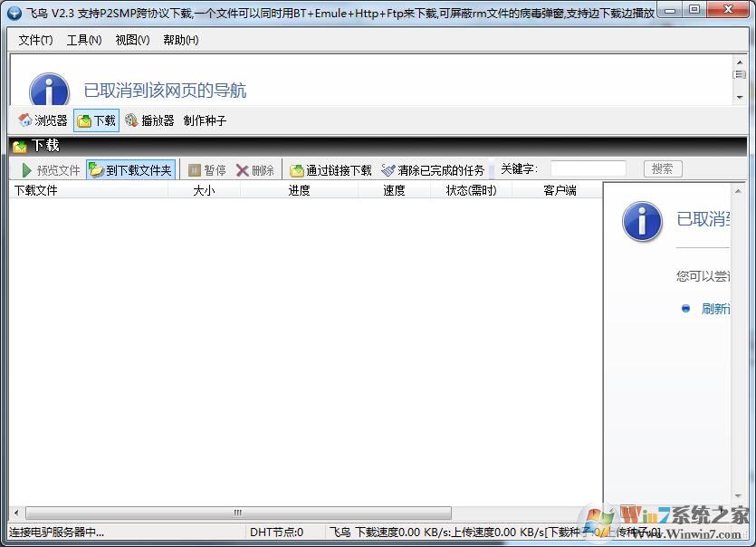Sort by 进度 column header

pyautogui.click(x=299, y=190)
